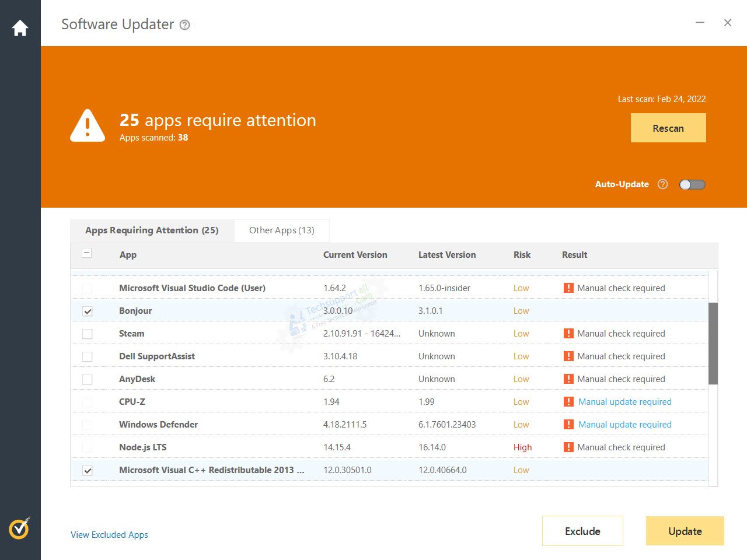Sort by the Risk column header
The height and width of the screenshot is (560, 747).
(x=522, y=255)
